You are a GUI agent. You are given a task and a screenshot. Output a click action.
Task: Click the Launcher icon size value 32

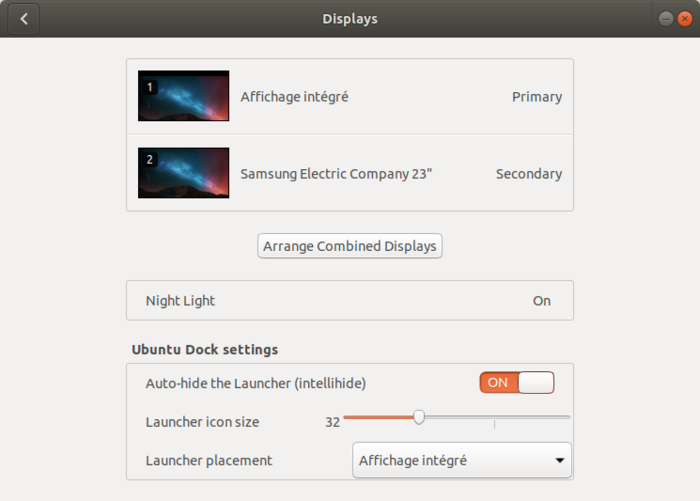332,422
